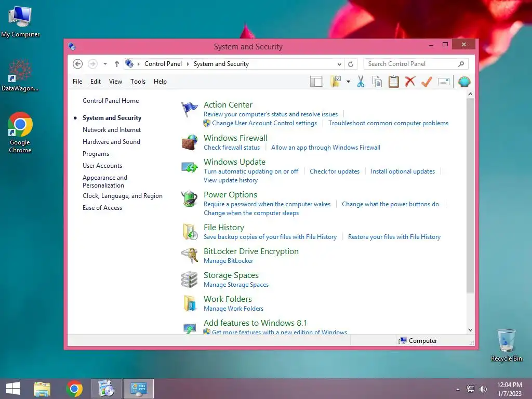Screen dimensions: 532x399
Task: Click Troubleshoot common computer problems
Action: pos(388,123)
